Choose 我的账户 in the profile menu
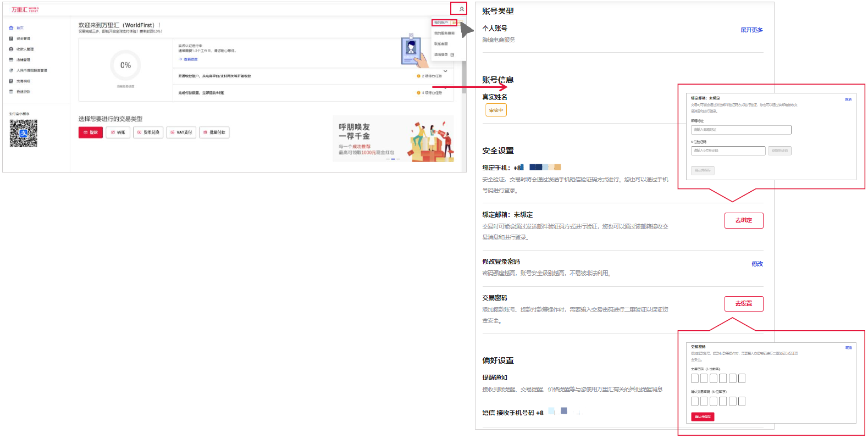This screenshot has height=439, width=868. [441, 23]
